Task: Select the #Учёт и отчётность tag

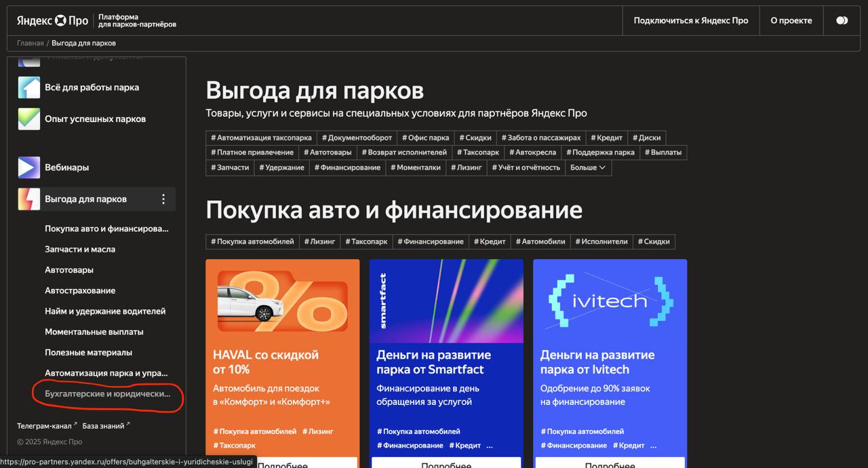Action: [526, 168]
